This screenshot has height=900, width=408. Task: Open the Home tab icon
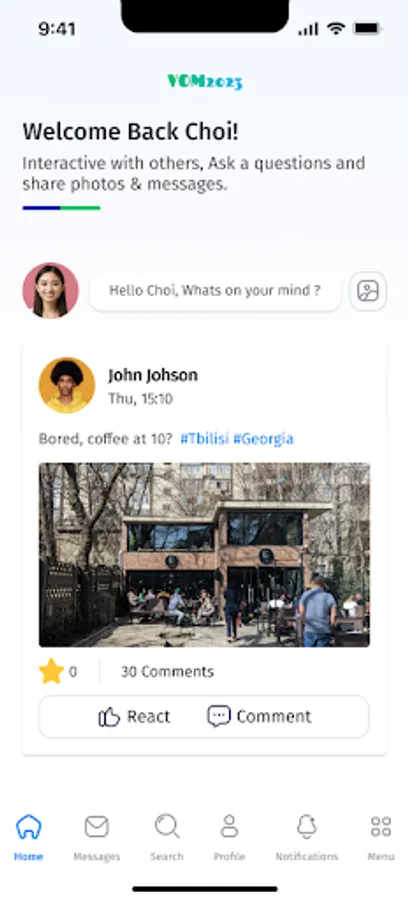pyautogui.click(x=29, y=827)
